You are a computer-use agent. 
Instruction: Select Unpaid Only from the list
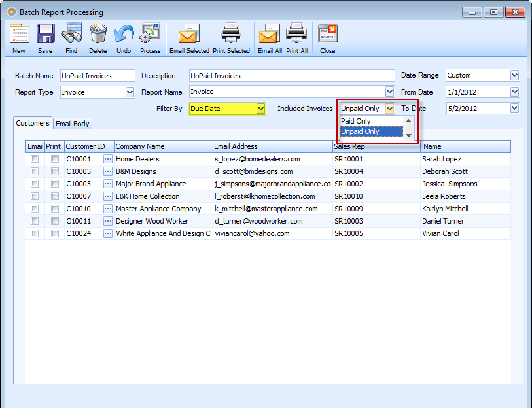pyautogui.click(x=372, y=131)
